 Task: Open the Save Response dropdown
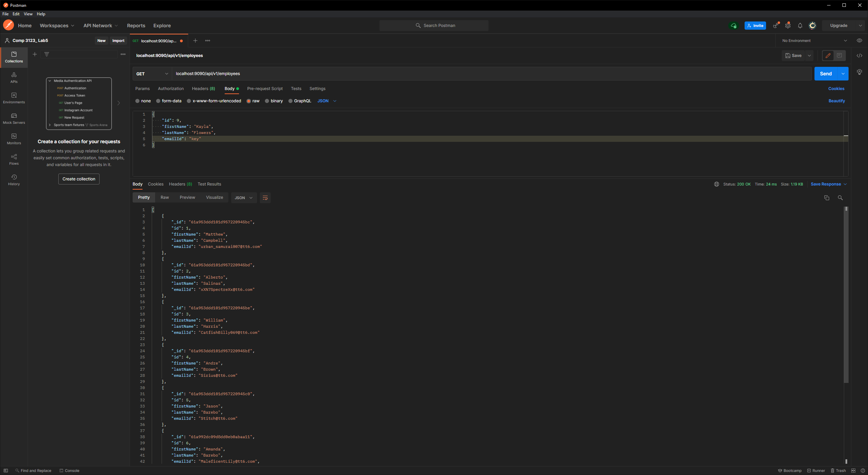(828, 184)
